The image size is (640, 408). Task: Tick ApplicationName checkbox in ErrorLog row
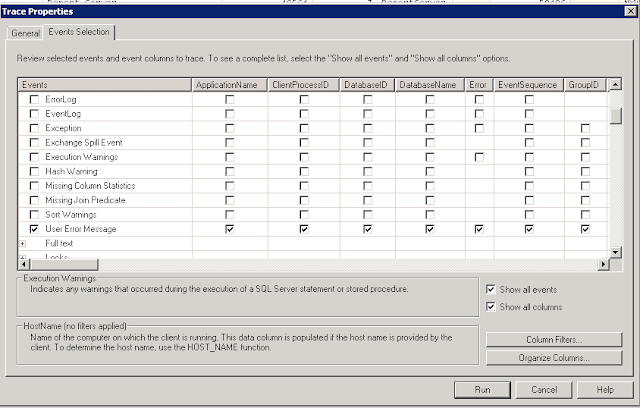(x=230, y=99)
